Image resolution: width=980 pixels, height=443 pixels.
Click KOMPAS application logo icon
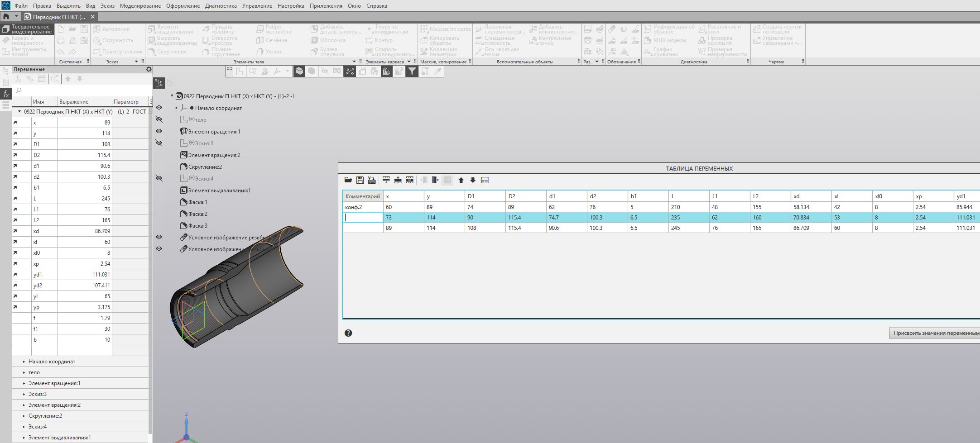click(x=5, y=5)
